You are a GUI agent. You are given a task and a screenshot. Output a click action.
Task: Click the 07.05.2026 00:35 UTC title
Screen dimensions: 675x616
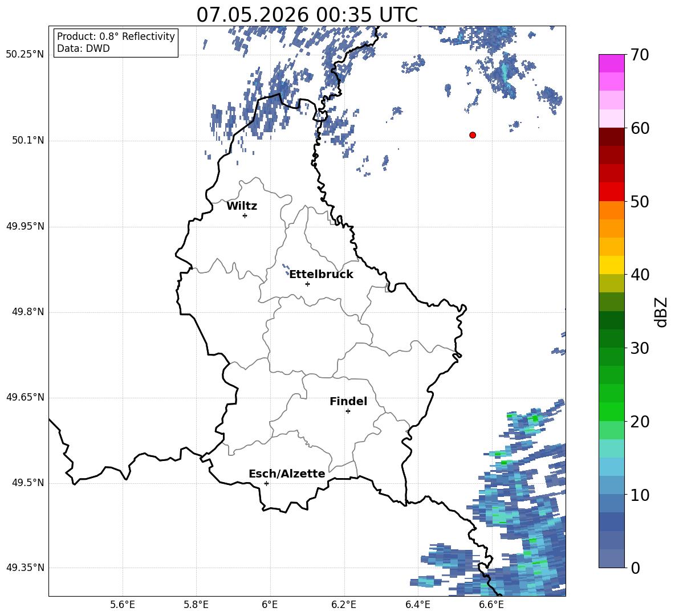307,15
